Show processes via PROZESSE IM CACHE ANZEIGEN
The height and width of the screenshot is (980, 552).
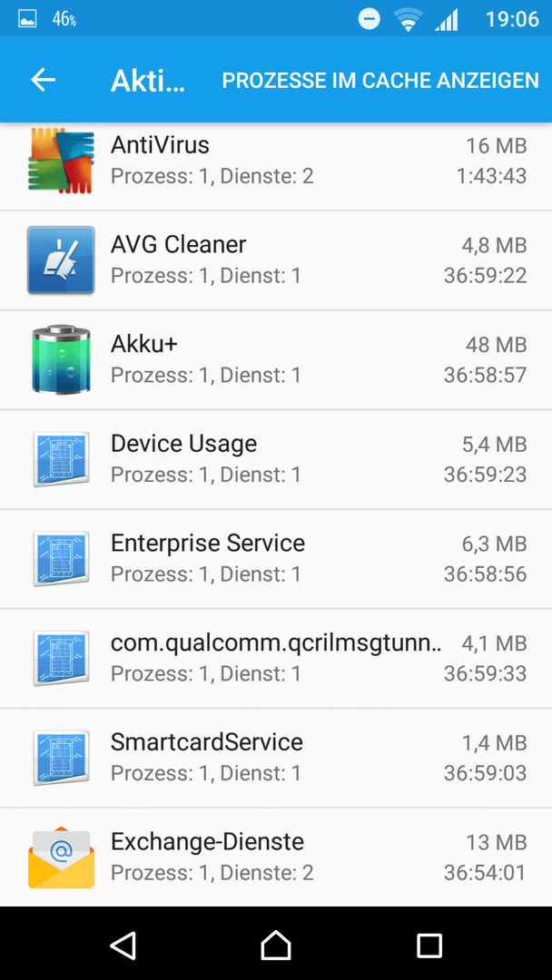380,81
